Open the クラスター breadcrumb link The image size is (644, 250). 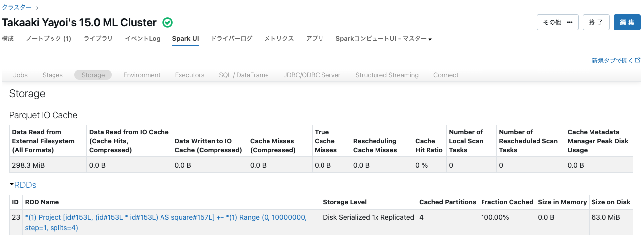[17, 7]
